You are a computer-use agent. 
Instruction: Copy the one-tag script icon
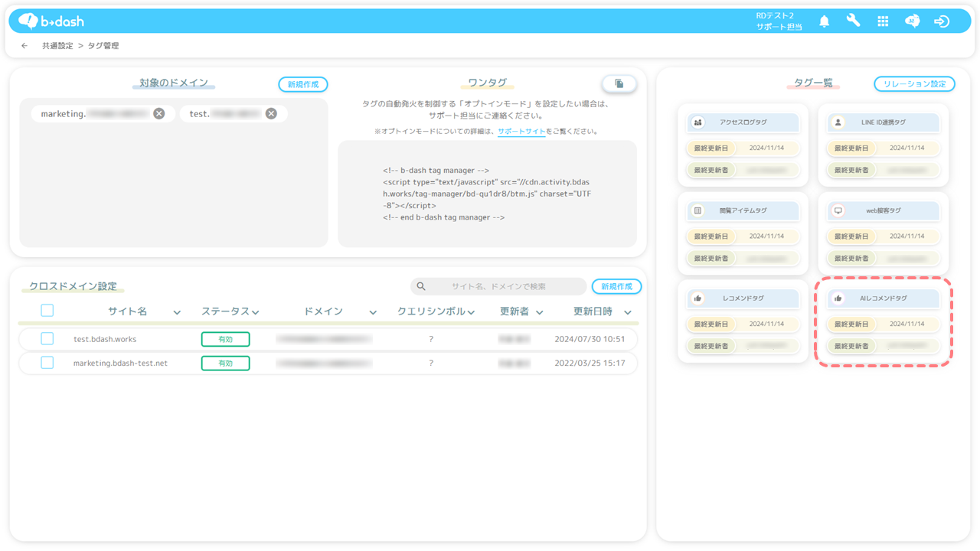[619, 83]
